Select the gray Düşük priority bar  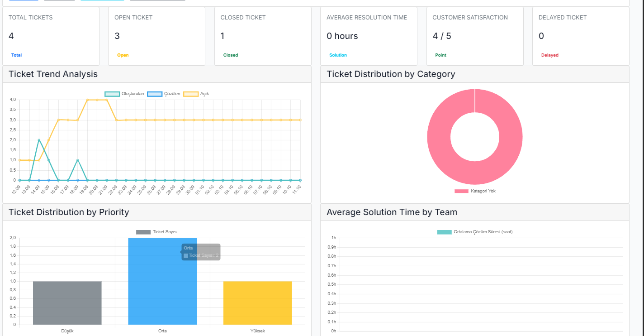[x=67, y=302]
